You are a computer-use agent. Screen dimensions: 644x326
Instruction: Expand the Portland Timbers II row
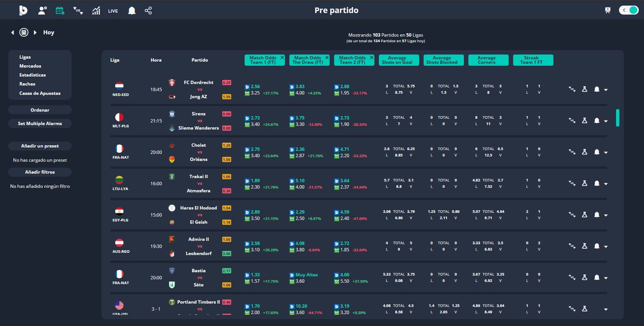[x=606, y=310]
